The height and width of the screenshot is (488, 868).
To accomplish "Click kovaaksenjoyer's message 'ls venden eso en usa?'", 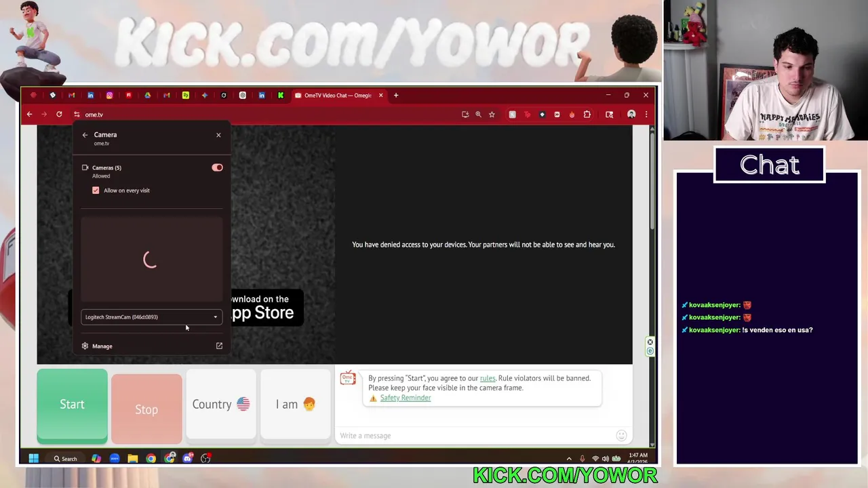I will [777, 330].
